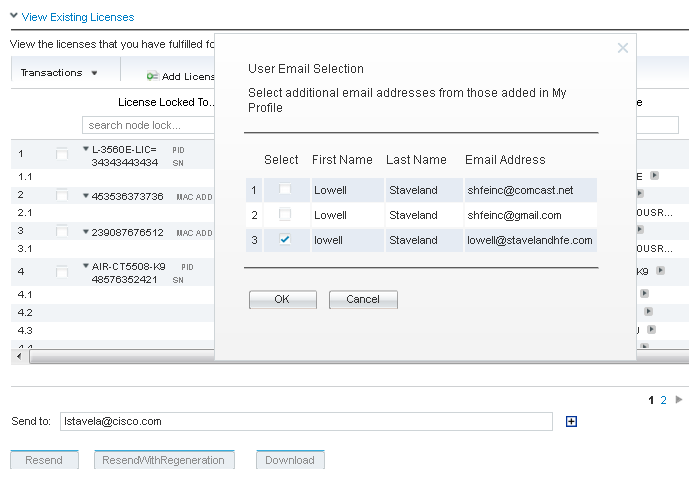Collapse the L-3560E-LIC= license row
This screenshot has height=495, width=689.
(x=86, y=149)
